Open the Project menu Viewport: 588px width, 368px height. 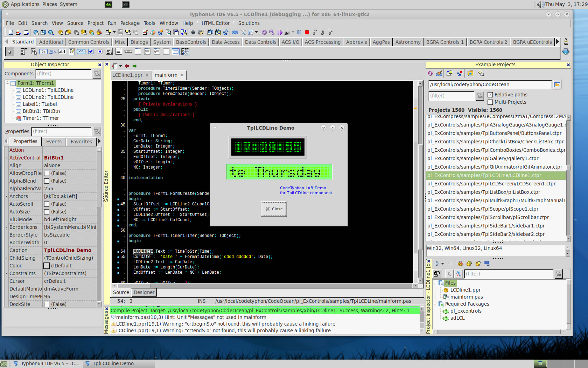tap(95, 23)
